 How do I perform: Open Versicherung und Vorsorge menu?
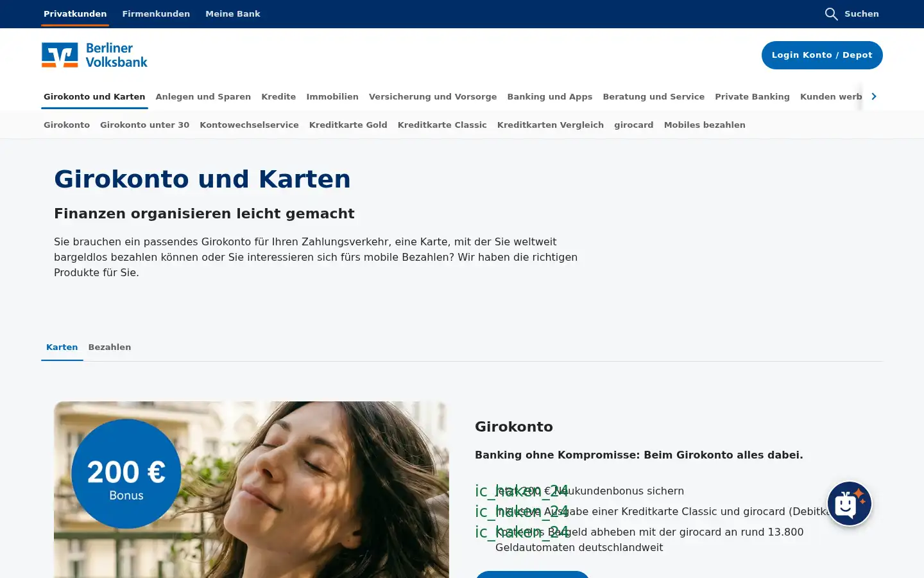[x=432, y=96]
